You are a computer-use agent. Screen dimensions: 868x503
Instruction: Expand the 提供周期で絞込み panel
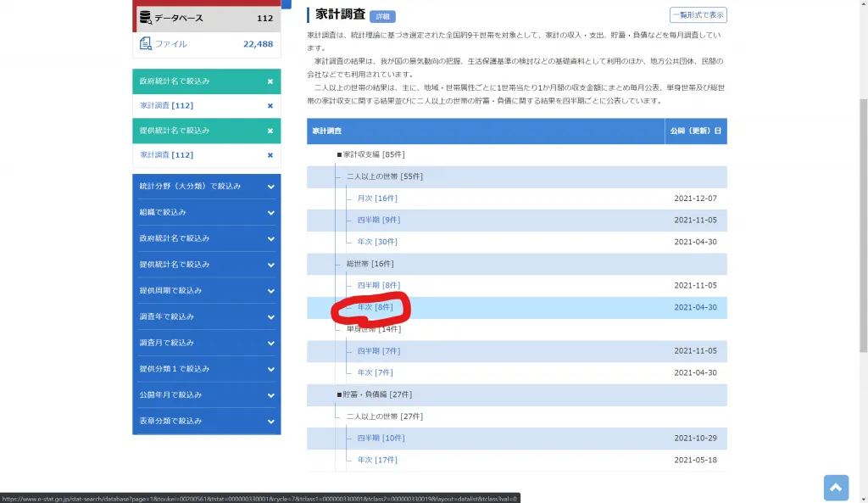click(x=207, y=291)
